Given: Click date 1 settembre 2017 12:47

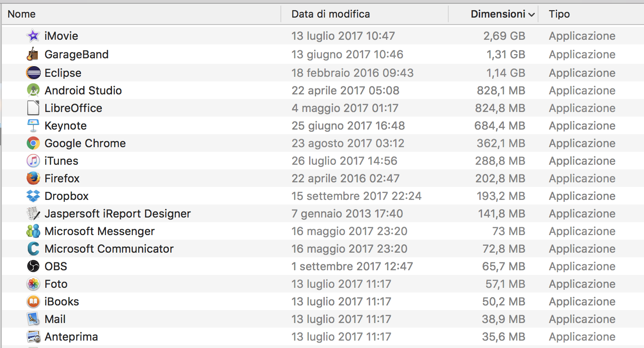Looking at the screenshot, I should click(352, 266).
